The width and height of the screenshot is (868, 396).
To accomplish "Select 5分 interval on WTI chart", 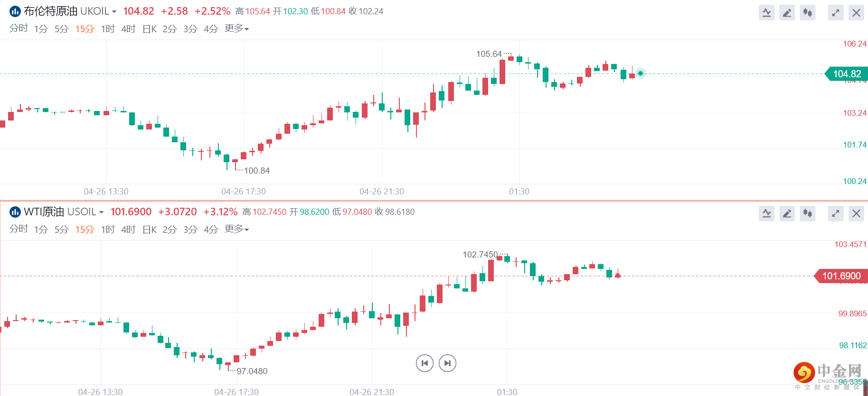I will 61,230.
